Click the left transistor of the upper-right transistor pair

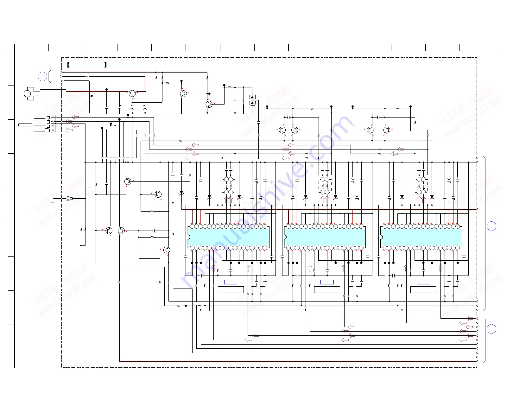pyautogui.click(x=370, y=130)
